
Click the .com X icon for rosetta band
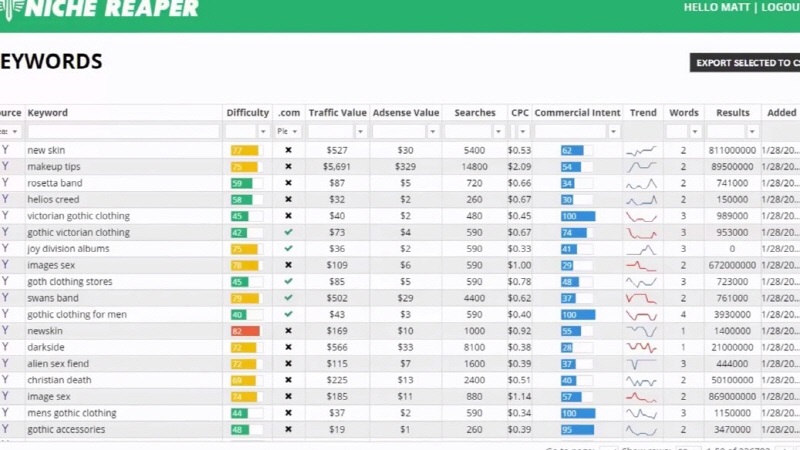(x=288, y=183)
